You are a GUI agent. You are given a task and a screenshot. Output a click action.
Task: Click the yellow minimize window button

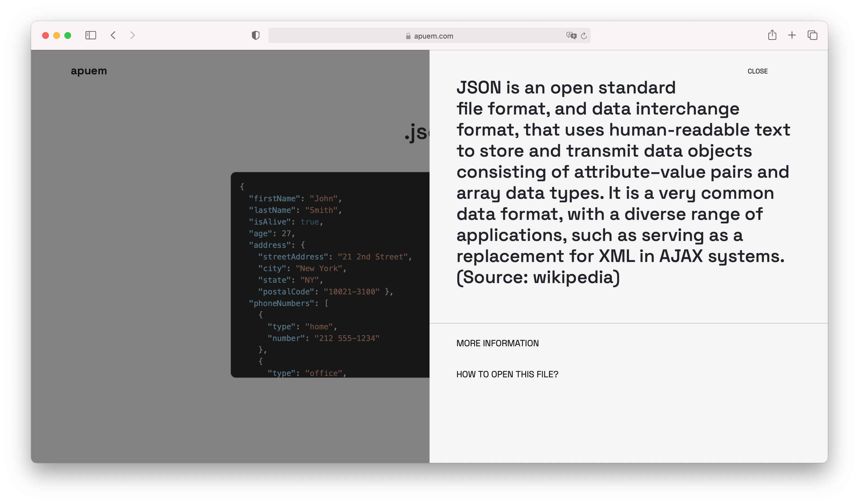(57, 35)
